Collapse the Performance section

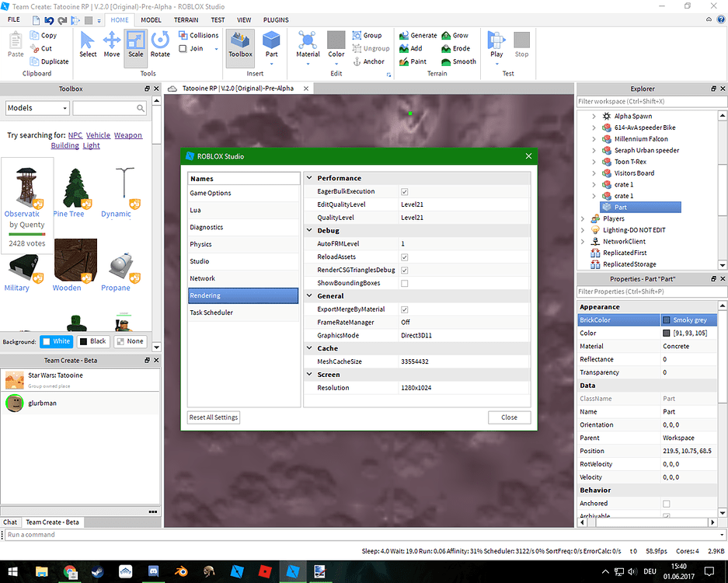pos(310,178)
